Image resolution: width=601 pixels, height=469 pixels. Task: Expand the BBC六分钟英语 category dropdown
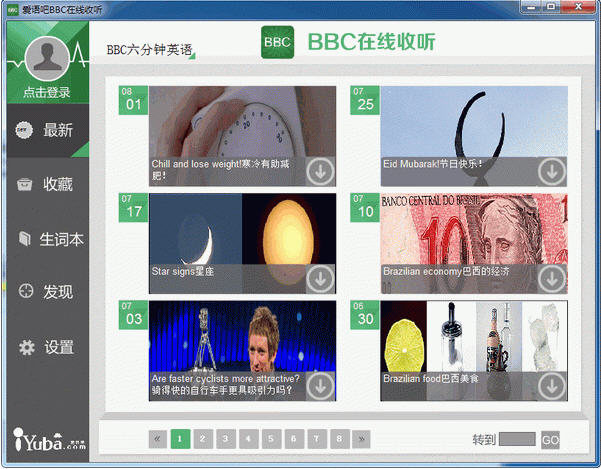[151, 50]
